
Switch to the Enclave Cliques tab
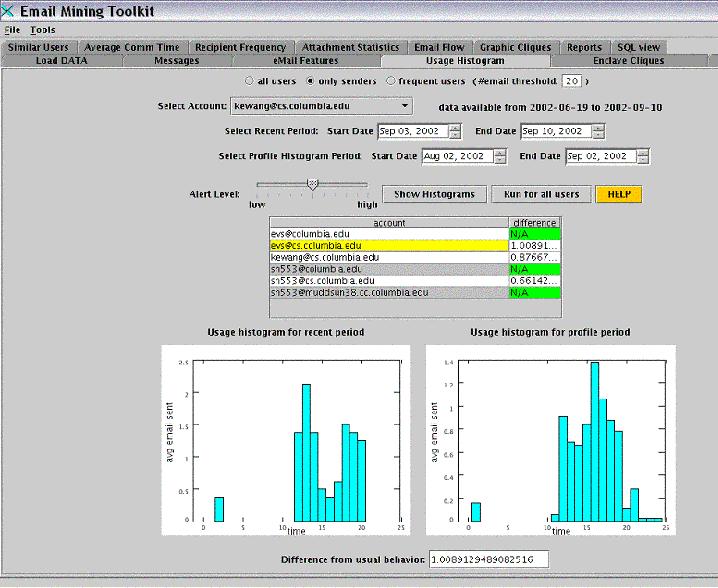pos(628,60)
